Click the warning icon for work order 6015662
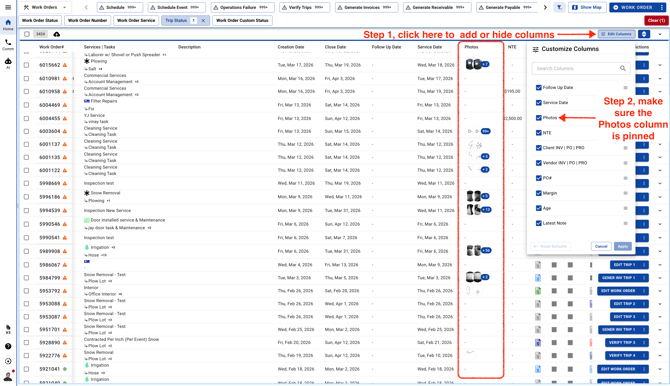This screenshot has width=670, height=386. tap(65, 65)
